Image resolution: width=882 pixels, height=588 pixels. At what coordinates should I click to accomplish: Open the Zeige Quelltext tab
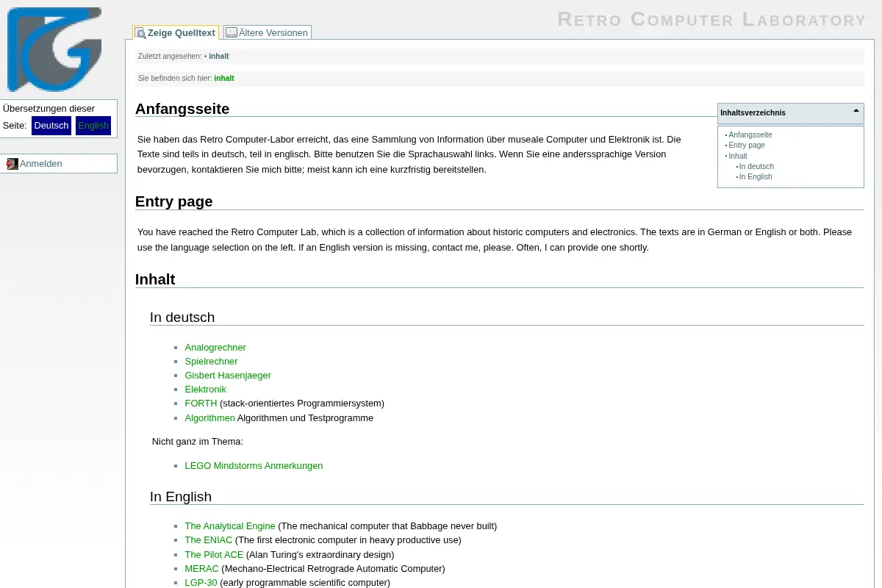175,32
